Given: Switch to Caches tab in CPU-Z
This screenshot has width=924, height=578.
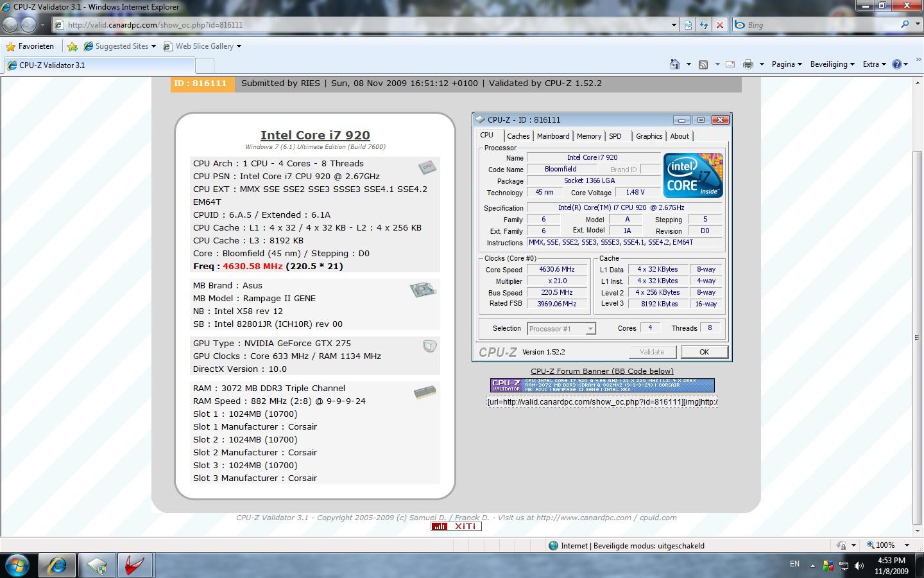Looking at the screenshot, I should click(518, 136).
